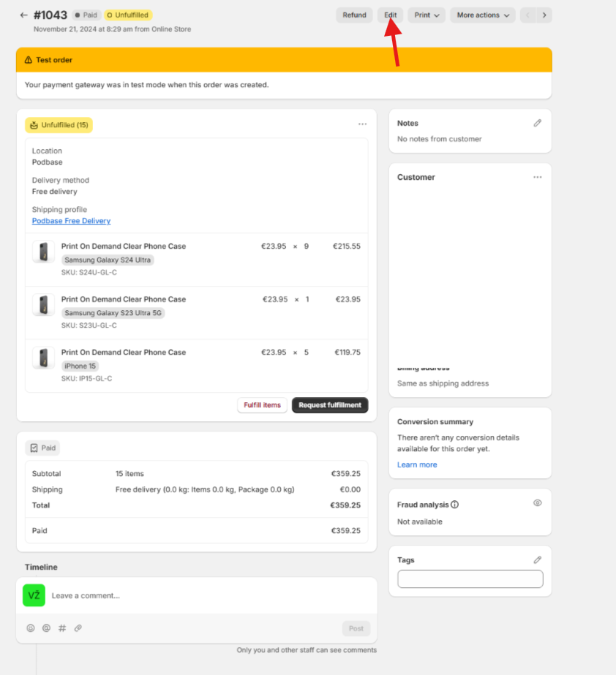Screen dimensions: 616x675
Task: Edit customer notes with pencil icon
Action: click(537, 124)
